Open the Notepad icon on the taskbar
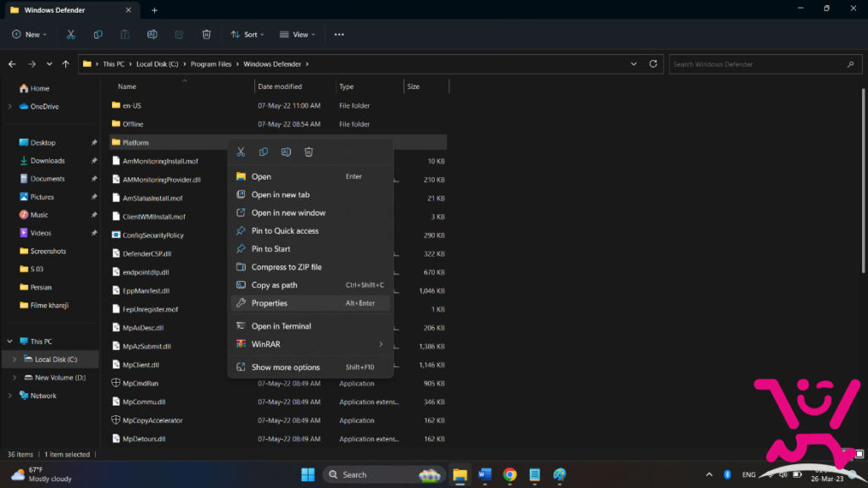The image size is (868, 488). tap(535, 474)
